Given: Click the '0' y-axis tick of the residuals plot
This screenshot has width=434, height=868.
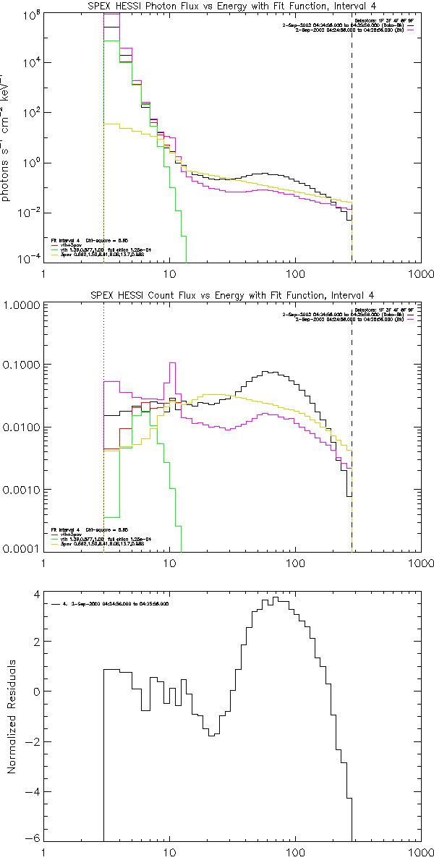Looking at the screenshot, I should click(35, 692).
